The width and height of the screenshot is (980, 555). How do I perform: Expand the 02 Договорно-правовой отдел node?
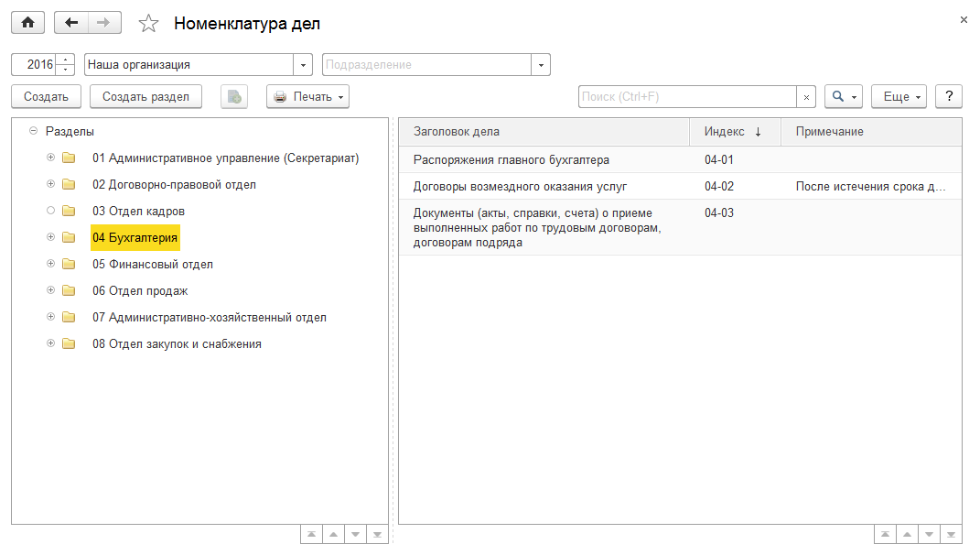(x=51, y=184)
